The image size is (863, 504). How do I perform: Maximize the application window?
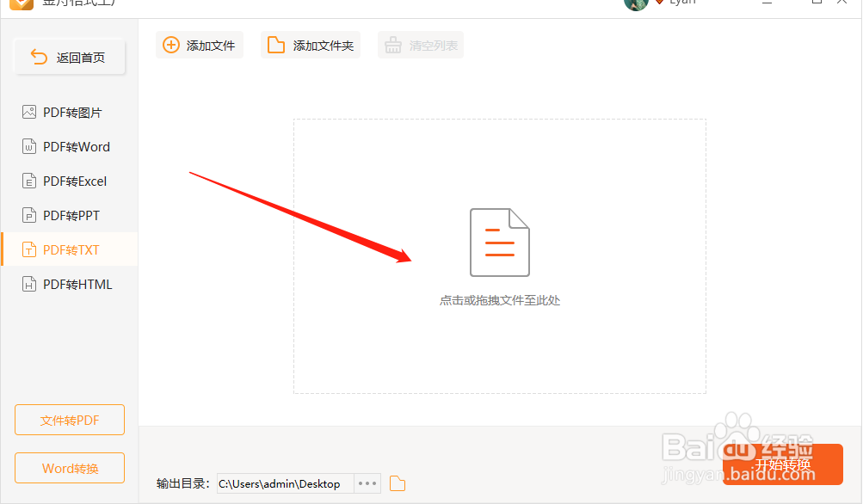pos(817,3)
